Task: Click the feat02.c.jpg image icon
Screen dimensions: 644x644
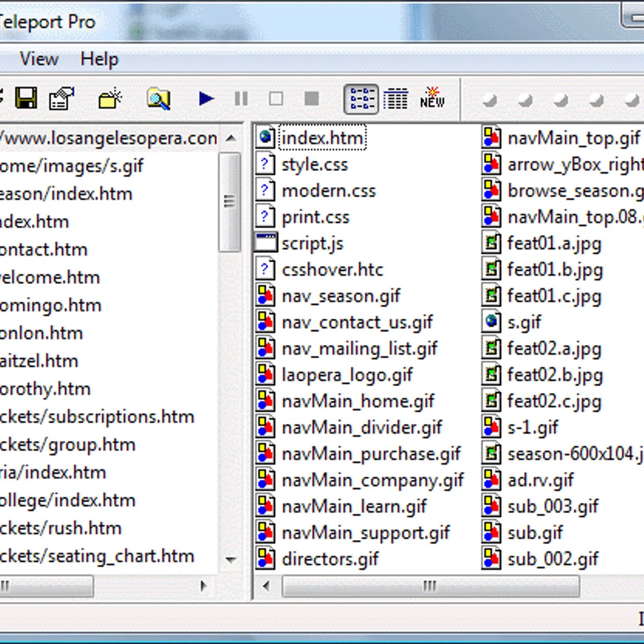Action: coord(491,401)
